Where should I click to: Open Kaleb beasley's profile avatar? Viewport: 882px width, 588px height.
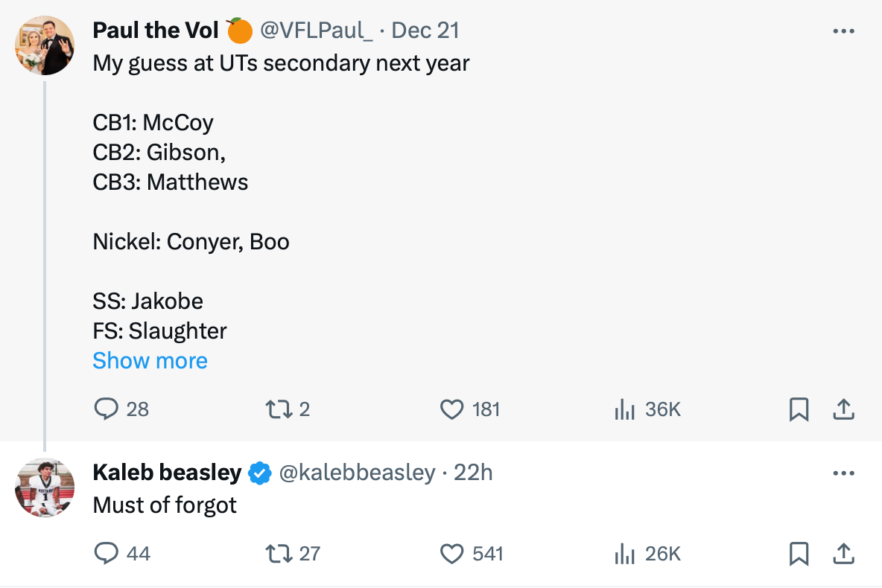pos(45,488)
